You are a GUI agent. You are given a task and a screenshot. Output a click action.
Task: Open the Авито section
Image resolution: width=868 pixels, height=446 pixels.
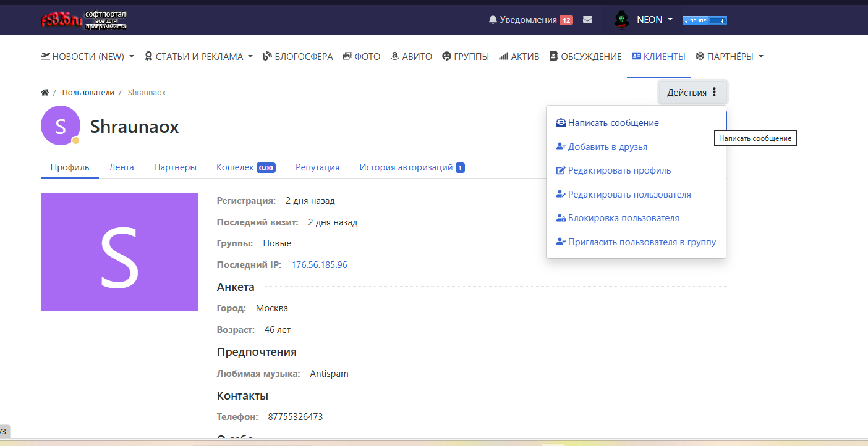411,56
